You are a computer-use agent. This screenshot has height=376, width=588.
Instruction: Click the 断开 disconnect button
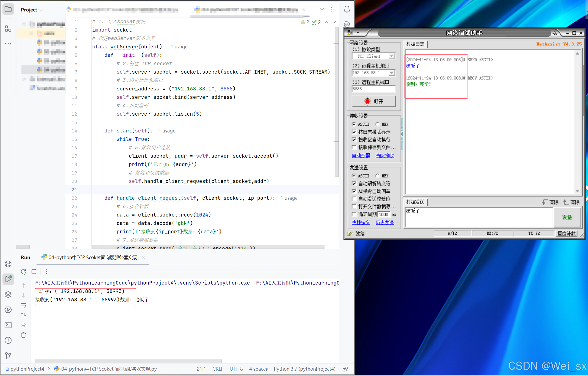[373, 101]
